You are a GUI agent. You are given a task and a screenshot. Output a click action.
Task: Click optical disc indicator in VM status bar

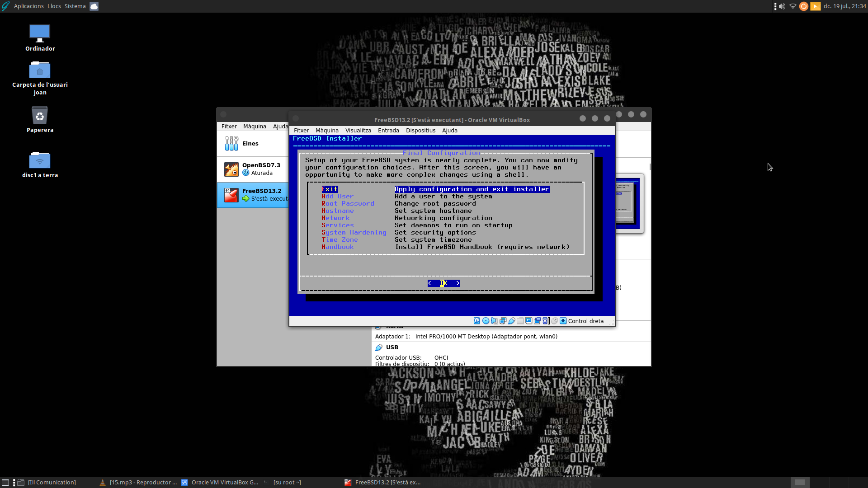pyautogui.click(x=486, y=321)
